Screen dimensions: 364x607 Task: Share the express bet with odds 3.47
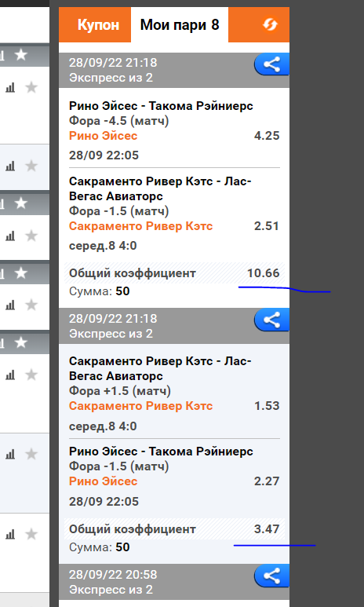[x=272, y=320]
